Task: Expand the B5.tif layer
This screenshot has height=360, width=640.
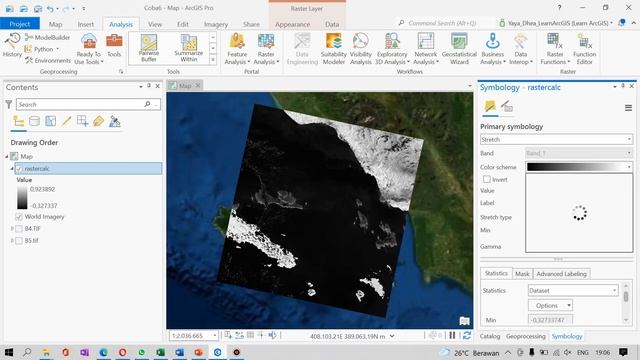Action: (x=12, y=241)
